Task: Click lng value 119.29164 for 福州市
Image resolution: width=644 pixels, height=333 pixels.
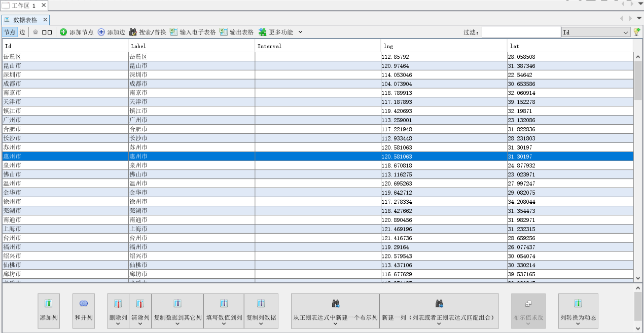Action: (444, 247)
